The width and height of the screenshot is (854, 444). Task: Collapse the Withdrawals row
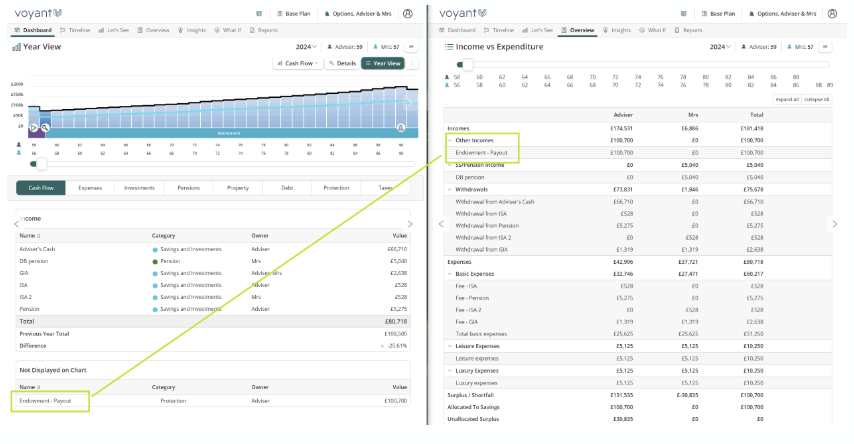click(x=450, y=187)
